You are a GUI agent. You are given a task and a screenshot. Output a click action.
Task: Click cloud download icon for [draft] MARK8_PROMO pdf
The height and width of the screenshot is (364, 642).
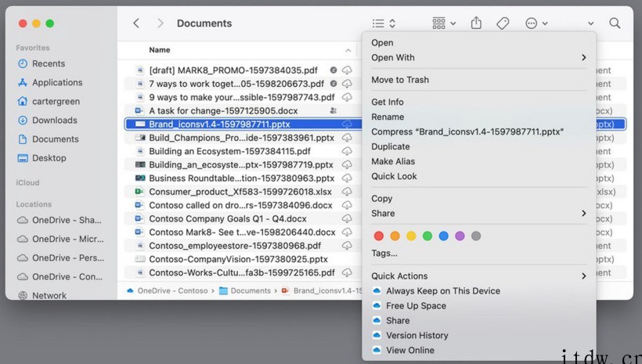coord(347,70)
